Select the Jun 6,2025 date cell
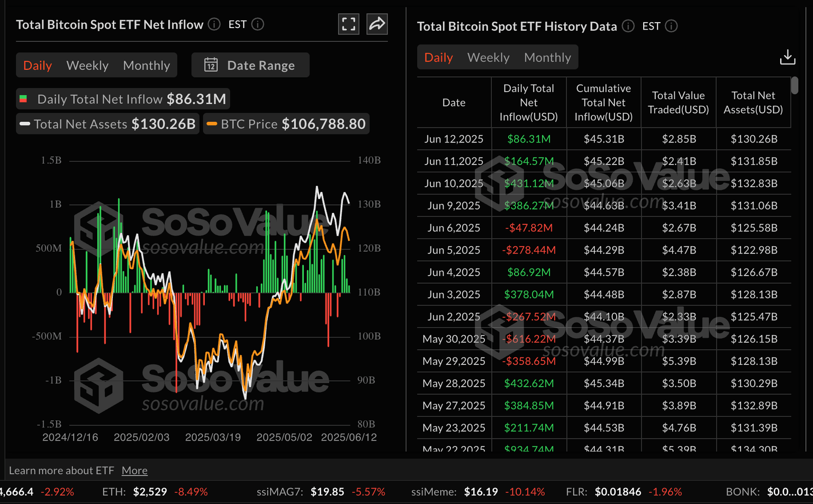 (x=454, y=228)
